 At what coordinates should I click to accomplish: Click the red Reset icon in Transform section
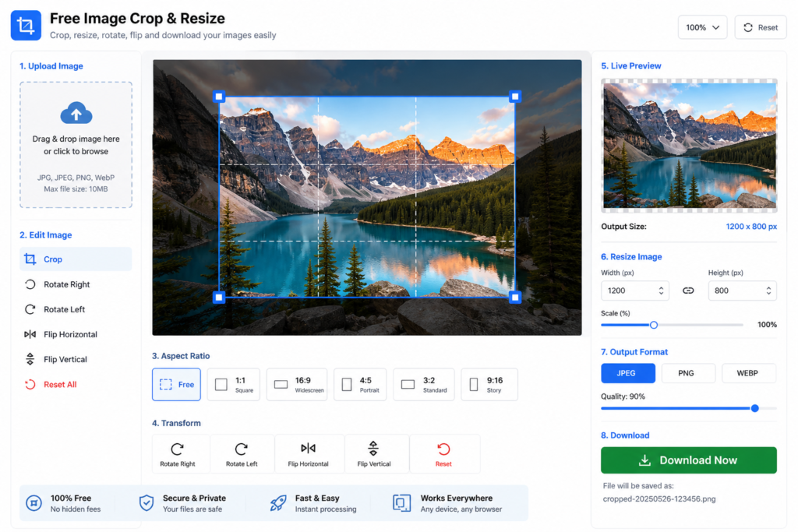(443, 449)
